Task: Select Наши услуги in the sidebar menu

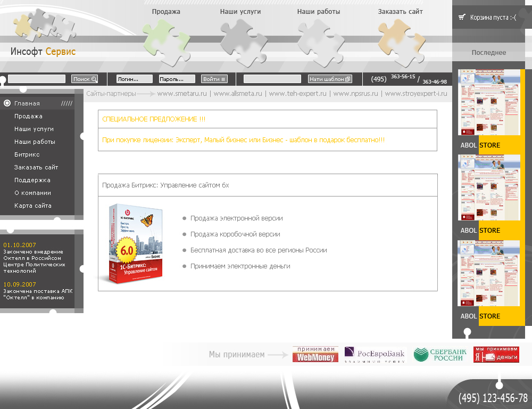Action: point(34,129)
